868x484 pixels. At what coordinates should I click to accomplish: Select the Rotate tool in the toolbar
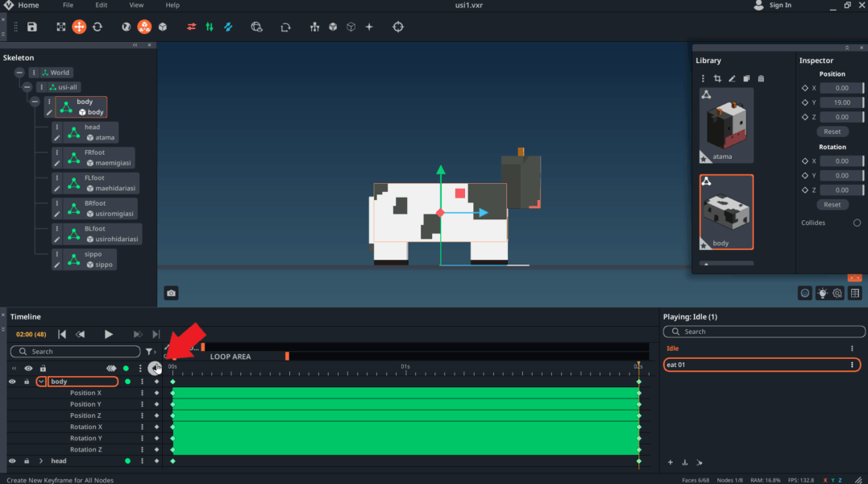[98, 27]
